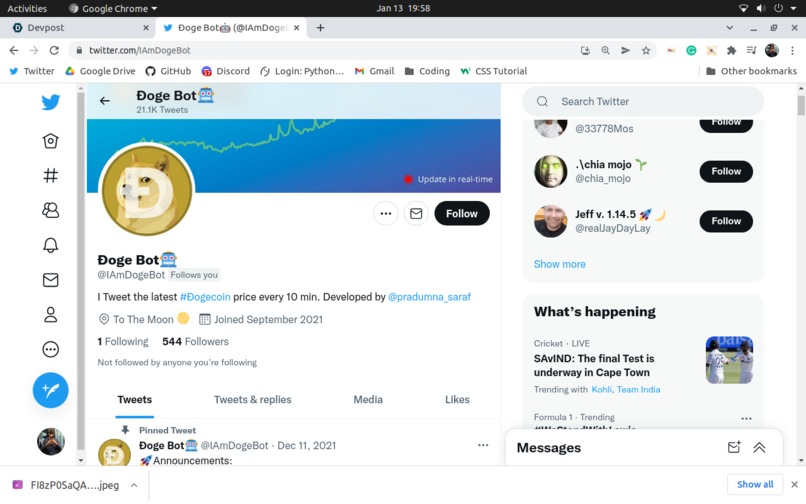This screenshot has height=504, width=806.
Task: Open Discord bookmark
Action: 225,71
